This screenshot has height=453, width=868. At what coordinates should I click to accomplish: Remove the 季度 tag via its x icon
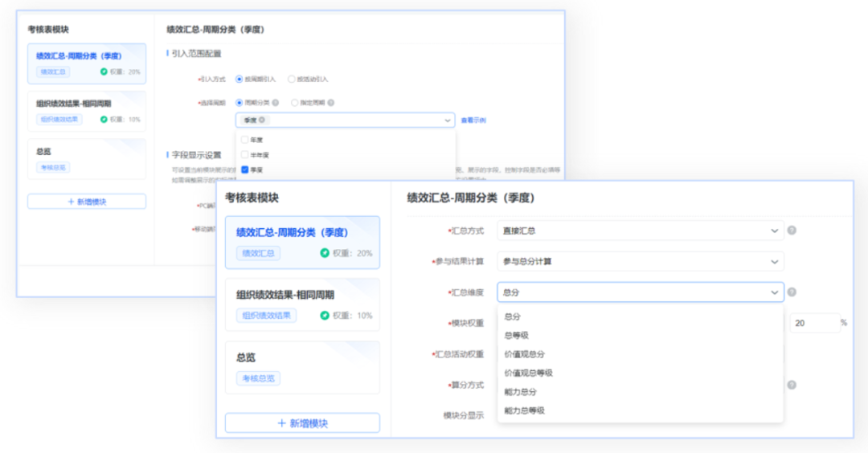click(262, 120)
